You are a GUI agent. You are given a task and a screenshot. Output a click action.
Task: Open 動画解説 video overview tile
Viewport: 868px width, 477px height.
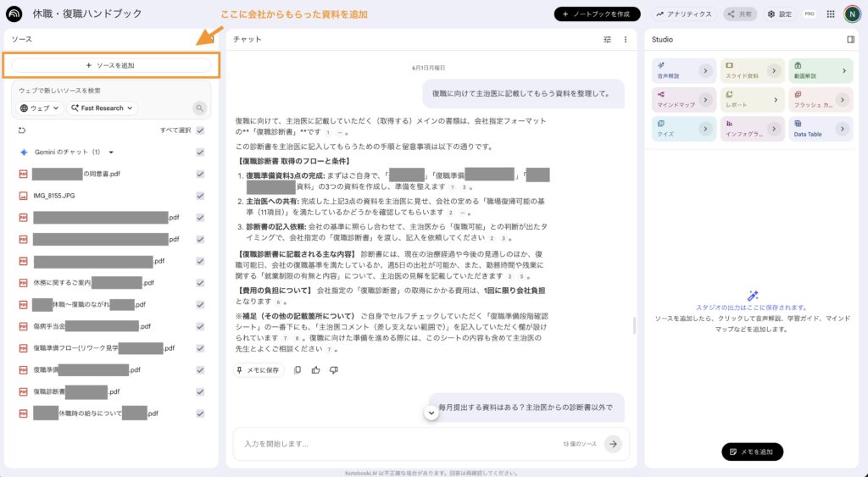pos(821,71)
